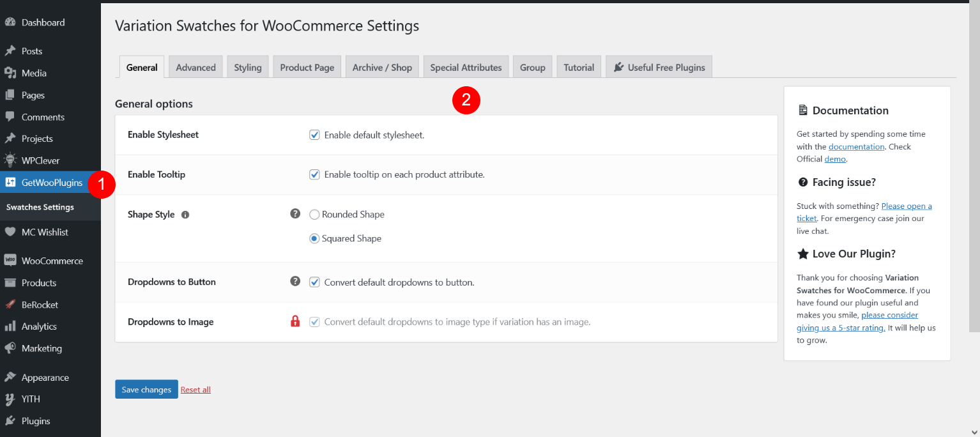Open the Special Attributes tab
Image resolution: width=980 pixels, height=437 pixels.
[466, 67]
